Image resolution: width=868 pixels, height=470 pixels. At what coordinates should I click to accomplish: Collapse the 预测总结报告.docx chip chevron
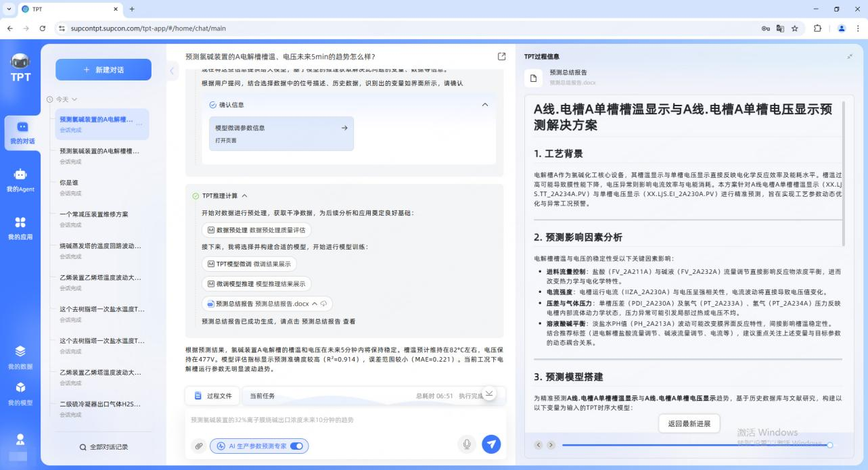[x=315, y=304]
